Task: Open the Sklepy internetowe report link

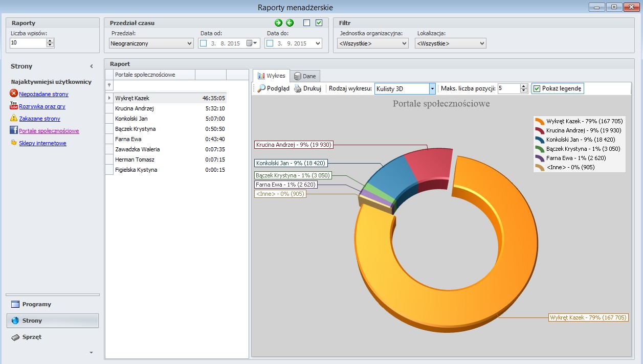Action: (42, 143)
